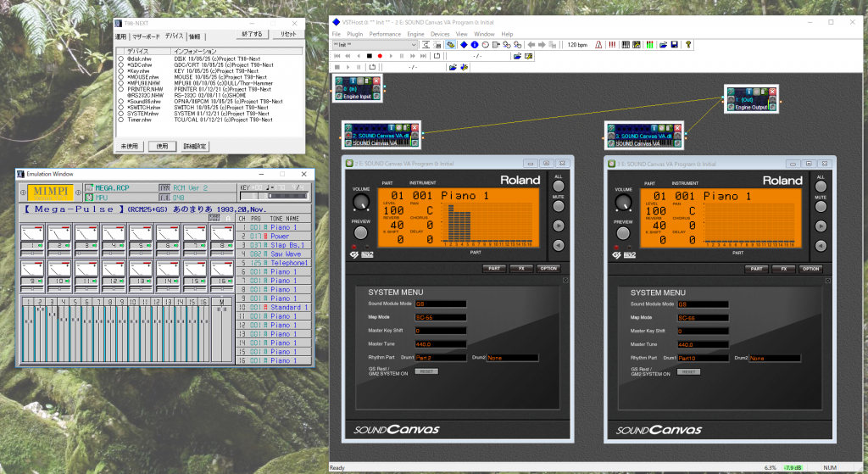The width and height of the screenshot is (868, 474).
Task: Switch to the マザーボード tab in T98-NEXT
Action: (145, 37)
